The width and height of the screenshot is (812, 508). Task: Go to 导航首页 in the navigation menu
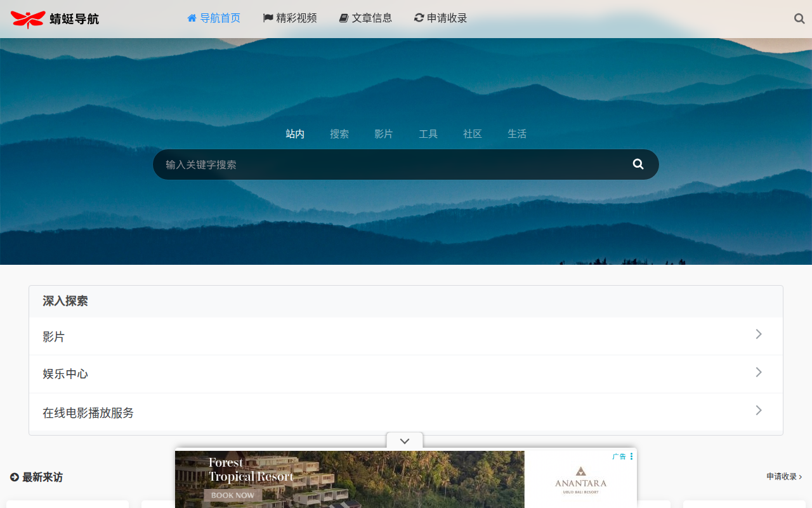pyautogui.click(x=214, y=18)
